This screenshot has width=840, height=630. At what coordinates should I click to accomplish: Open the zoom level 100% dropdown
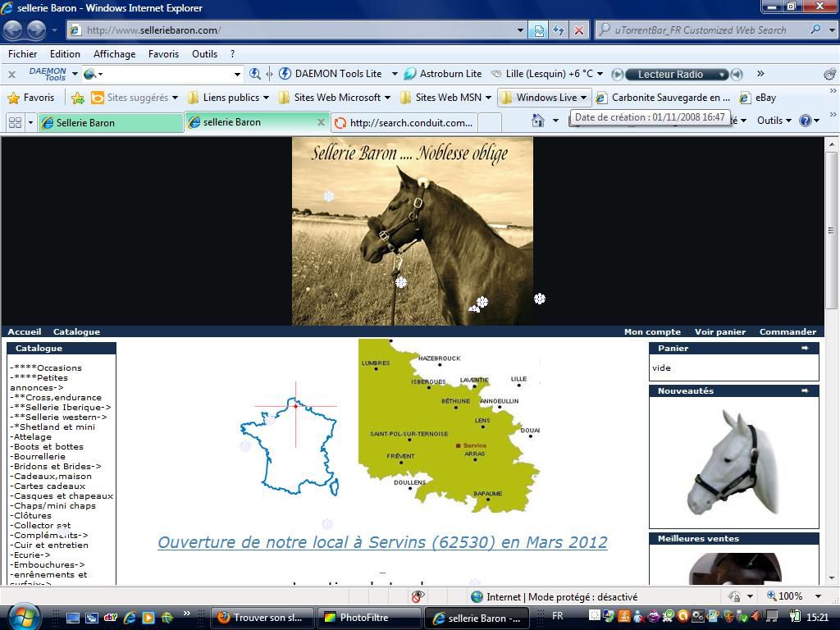[817, 596]
